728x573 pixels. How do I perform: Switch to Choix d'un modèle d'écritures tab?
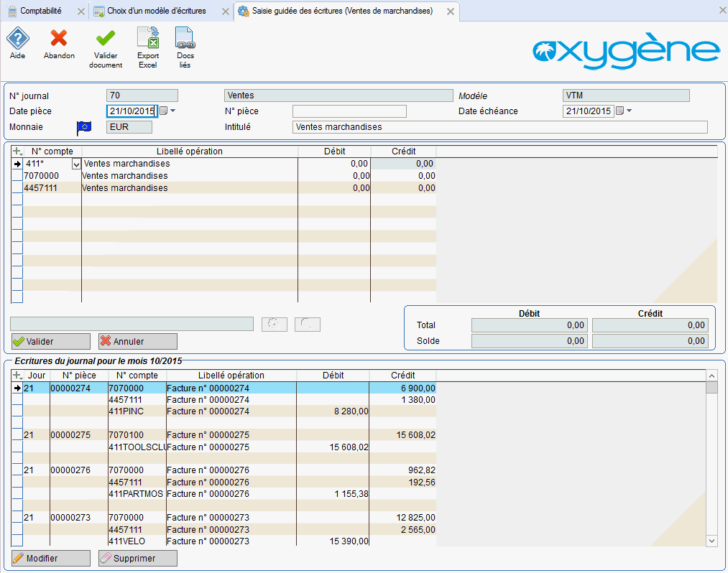click(x=156, y=11)
